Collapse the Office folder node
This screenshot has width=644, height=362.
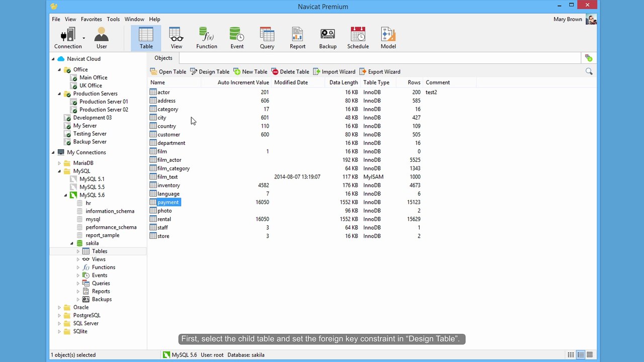point(59,70)
